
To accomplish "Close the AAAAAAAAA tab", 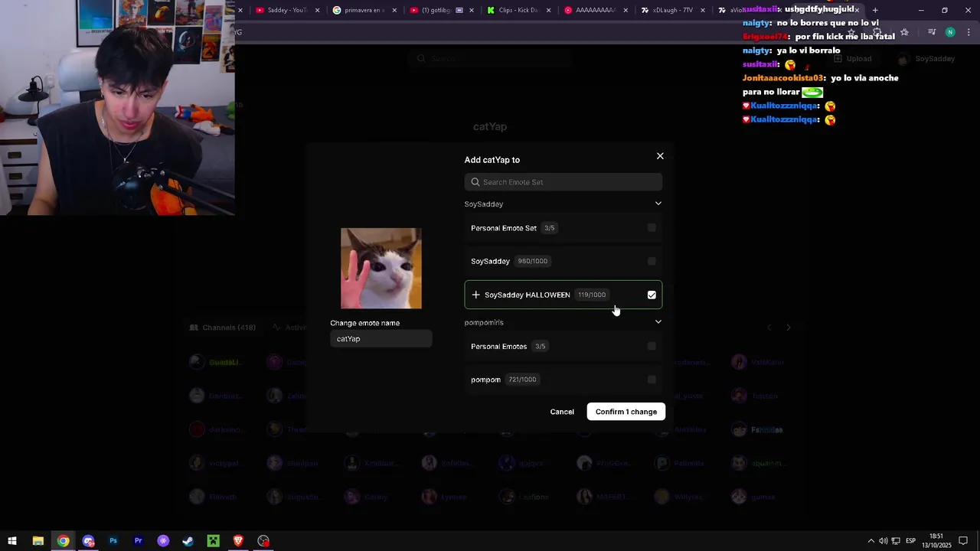I will (626, 10).
